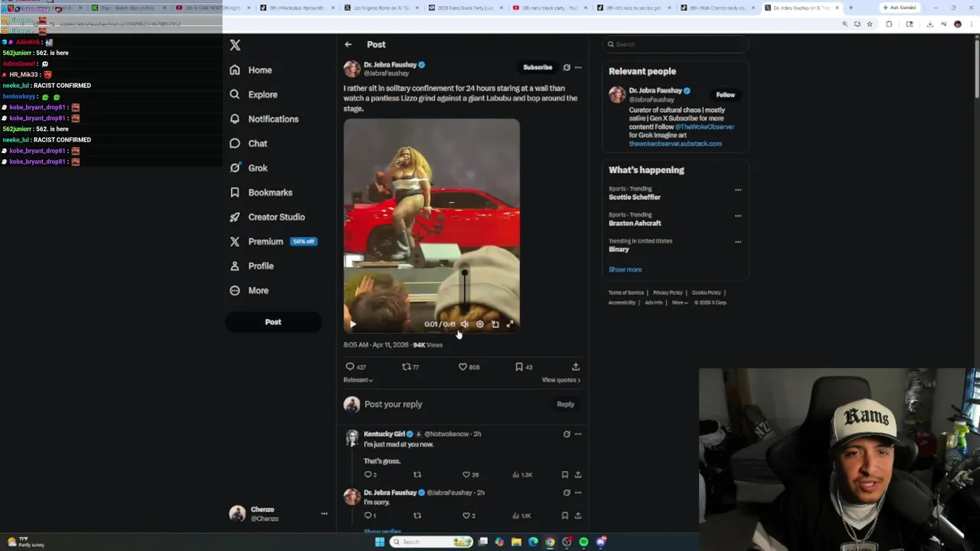Like the main post with 808 likes
The image size is (980, 551).
[469, 367]
